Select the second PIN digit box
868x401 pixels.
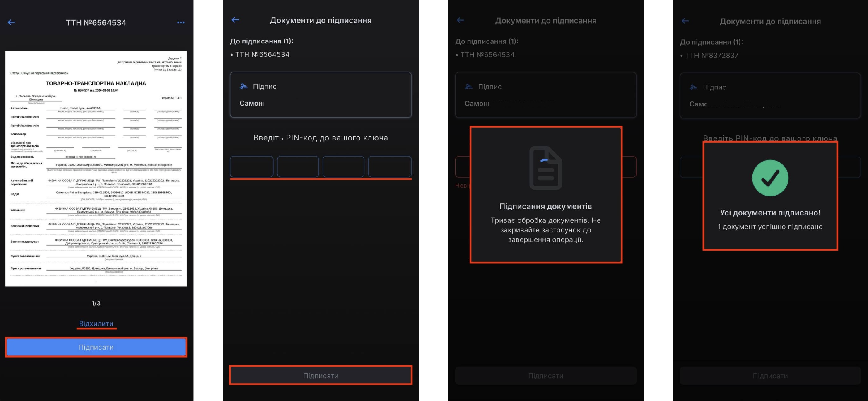point(298,167)
